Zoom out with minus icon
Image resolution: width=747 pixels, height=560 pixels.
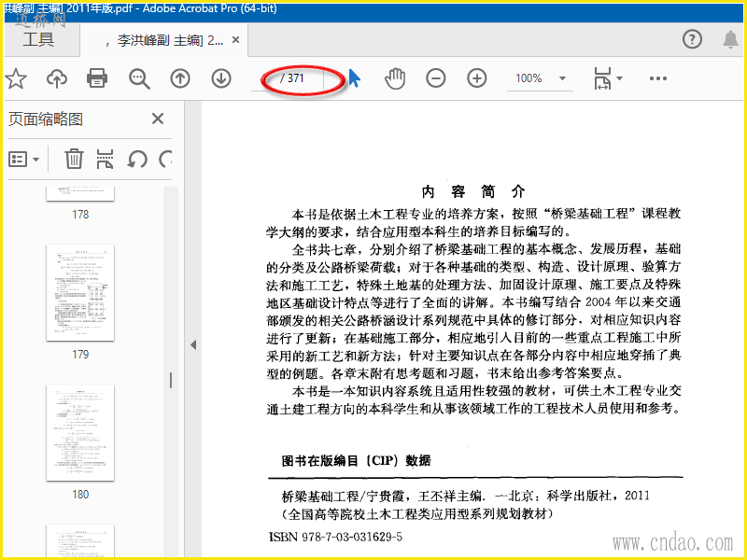[435, 78]
